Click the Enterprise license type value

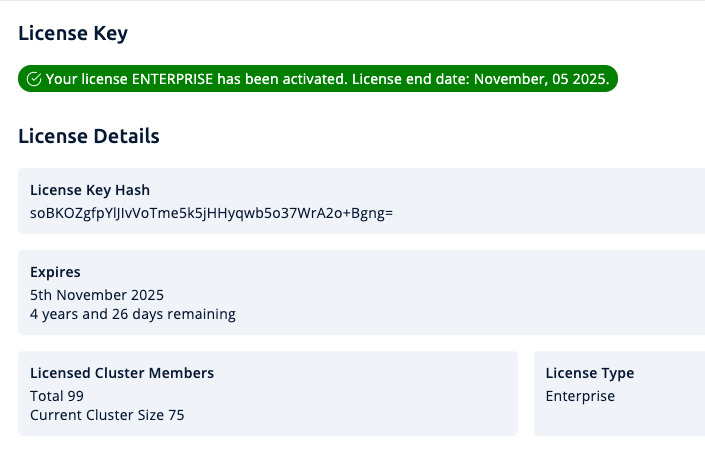(x=580, y=396)
